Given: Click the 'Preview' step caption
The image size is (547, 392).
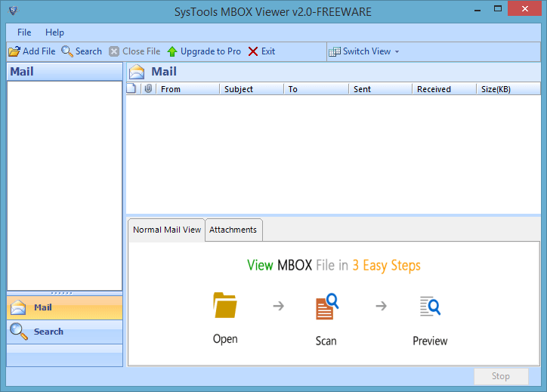Looking at the screenshot, I should 430,341.
